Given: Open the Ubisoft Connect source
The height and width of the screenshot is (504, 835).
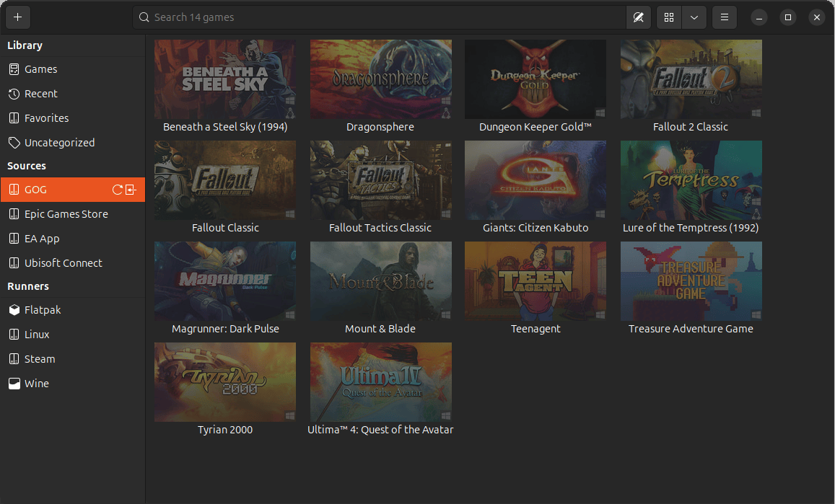Looking at the screenshot, I should [72, 263].
